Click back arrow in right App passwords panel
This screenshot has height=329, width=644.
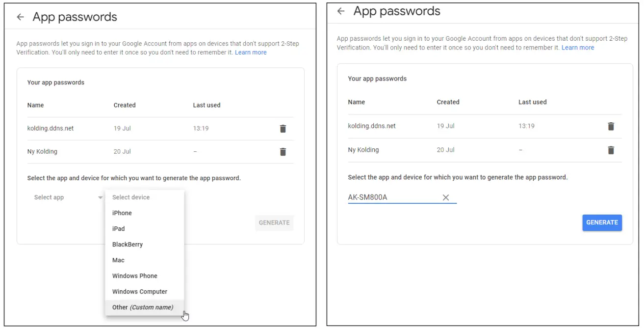tap(341, 11)
